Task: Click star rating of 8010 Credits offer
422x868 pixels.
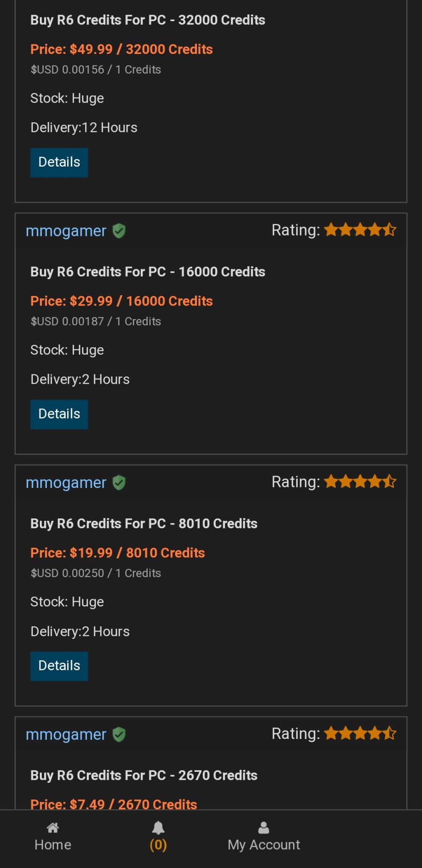Action: (360, 482)
